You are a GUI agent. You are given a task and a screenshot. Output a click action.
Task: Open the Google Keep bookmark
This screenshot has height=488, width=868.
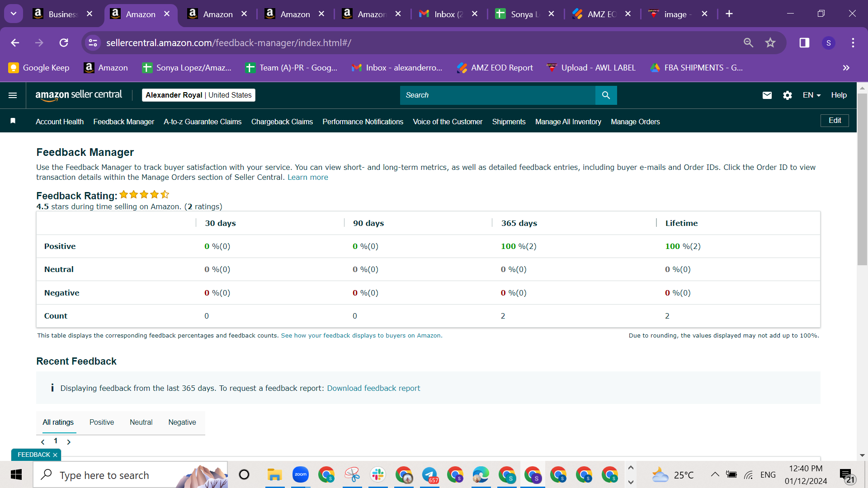[x=39, y=68]
